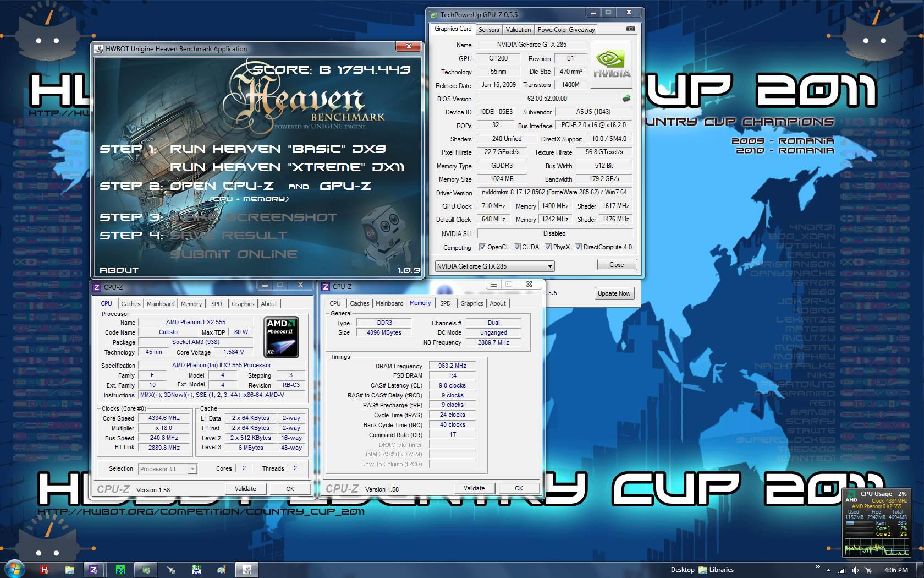
Task: Click the volume speaker tray icon
Action: click(x=855, y=570)
